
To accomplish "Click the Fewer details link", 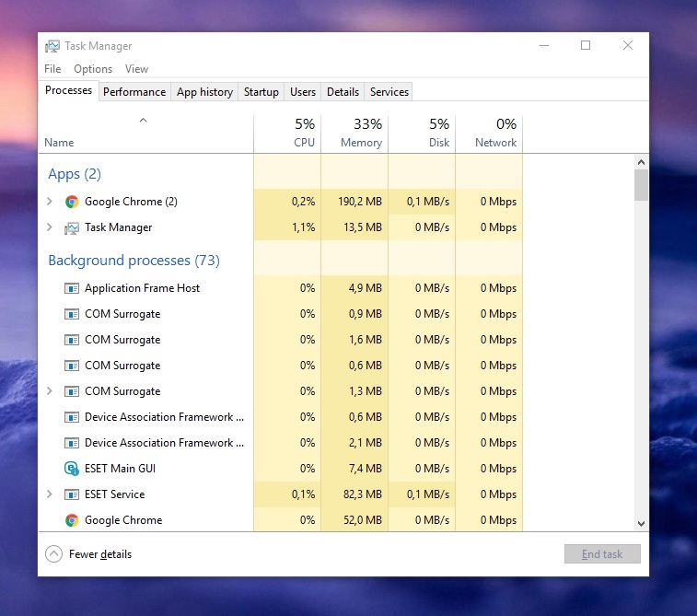I will pos(100,554).
